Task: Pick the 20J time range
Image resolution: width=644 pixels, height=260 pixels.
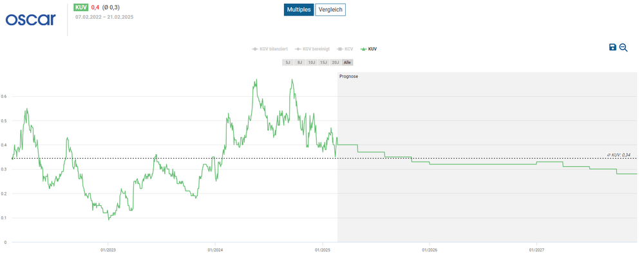Action: point(336,62)
